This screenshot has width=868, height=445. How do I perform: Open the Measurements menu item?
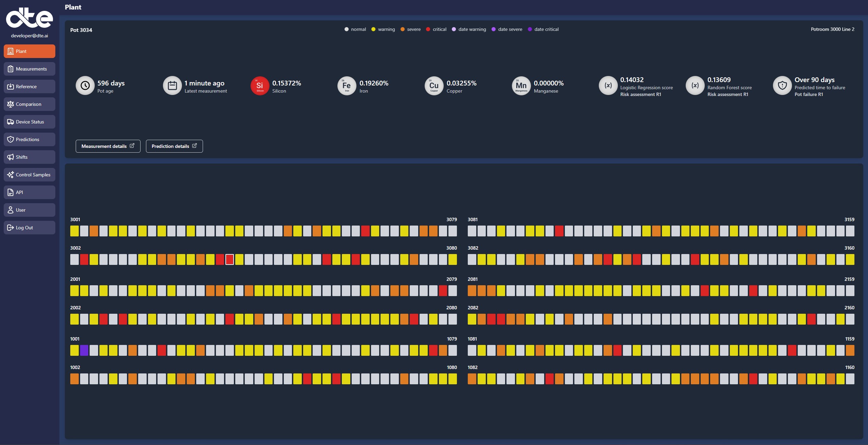[30, 69]
